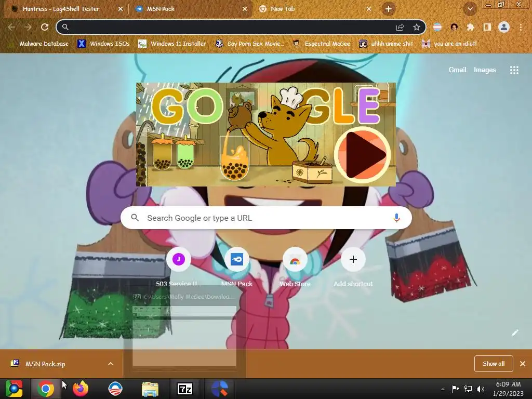Screen dimensions: 532x399
Task: Open the 503 Service shortcut
Action: (179, 268)
